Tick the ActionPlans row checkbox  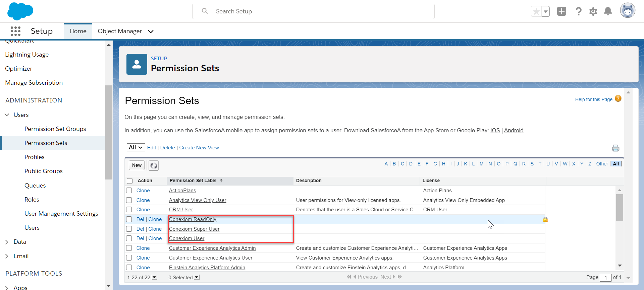[129, 191]
